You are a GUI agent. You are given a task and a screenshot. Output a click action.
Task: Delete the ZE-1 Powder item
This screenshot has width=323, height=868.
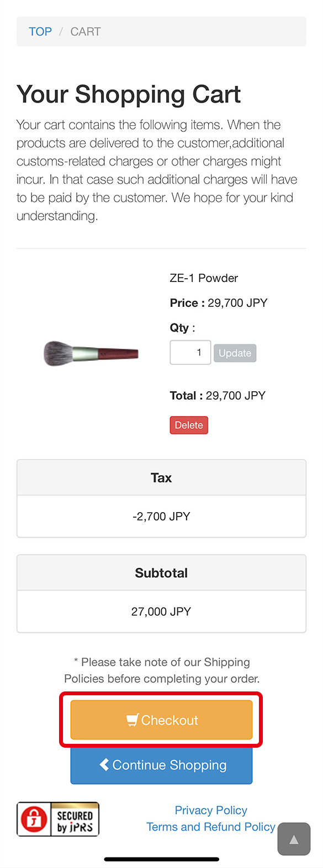(x=189, y=425)
